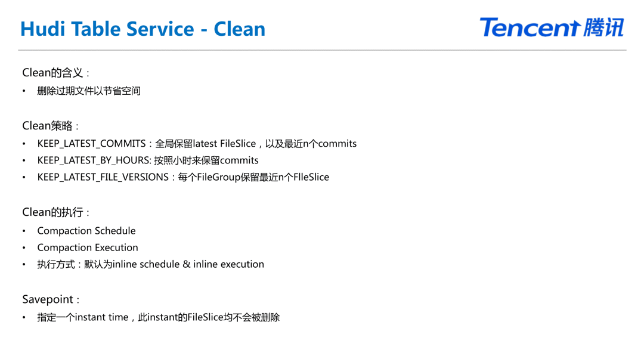Click the Compaction Schedule bullet

click(86, 231)
